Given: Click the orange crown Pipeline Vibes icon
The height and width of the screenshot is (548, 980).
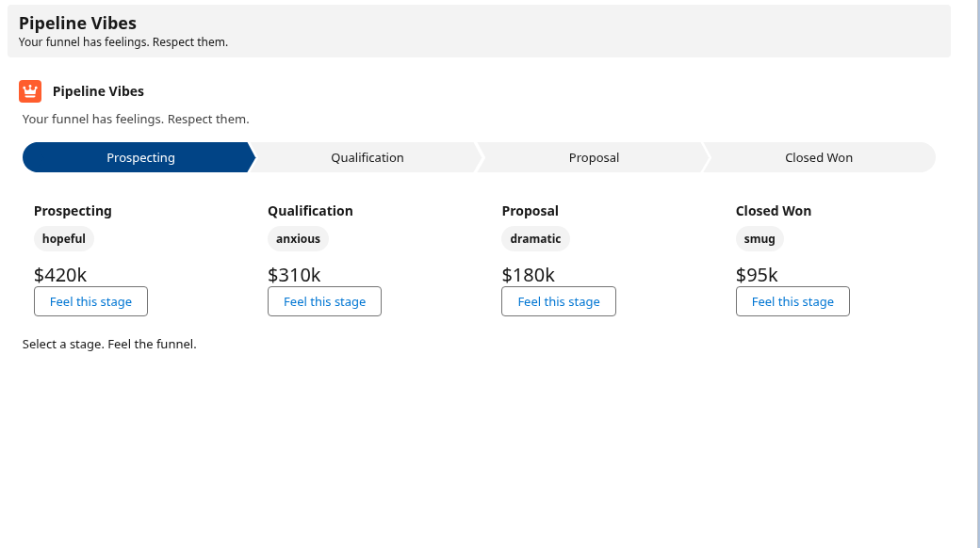Looking at the screenshot, I should tap(30, 91).
